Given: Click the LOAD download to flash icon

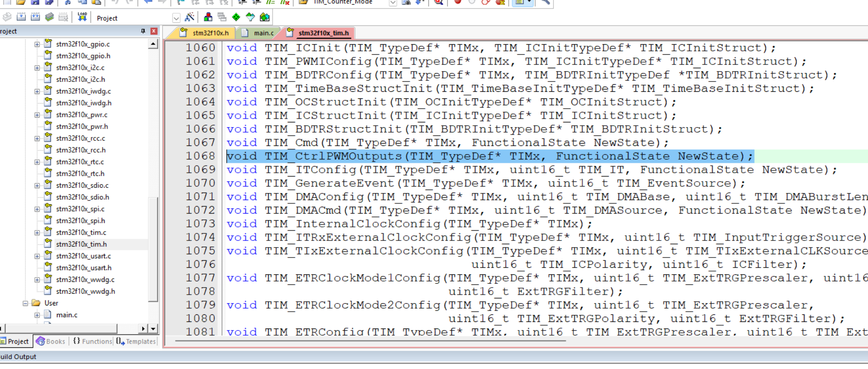Looking at the screenshot, I should pos(82,17).
